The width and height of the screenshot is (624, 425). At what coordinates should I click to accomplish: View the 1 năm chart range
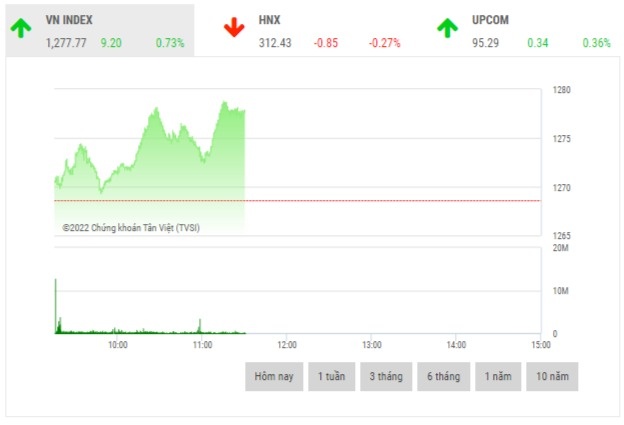pyautogui.click(x=497, y=376)
